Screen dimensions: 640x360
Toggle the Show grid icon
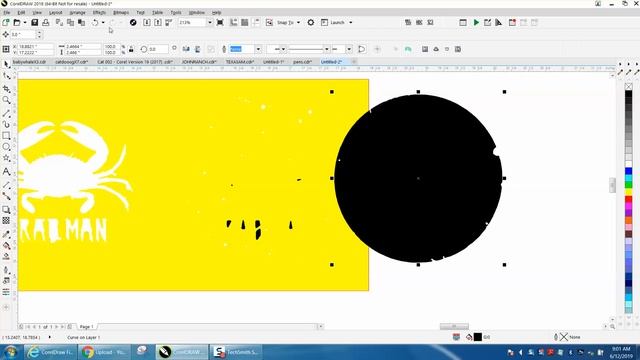click(x=244, y=22)
